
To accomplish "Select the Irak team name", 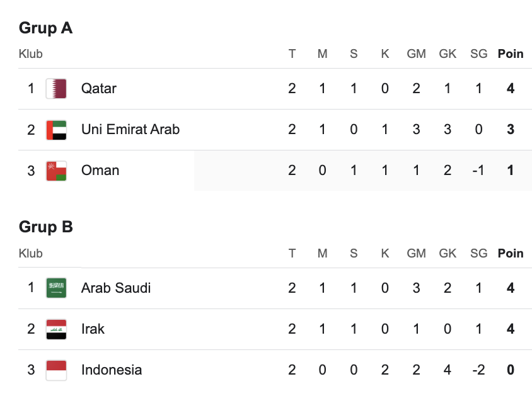I will pyautogui.click(x=93, y=329).
